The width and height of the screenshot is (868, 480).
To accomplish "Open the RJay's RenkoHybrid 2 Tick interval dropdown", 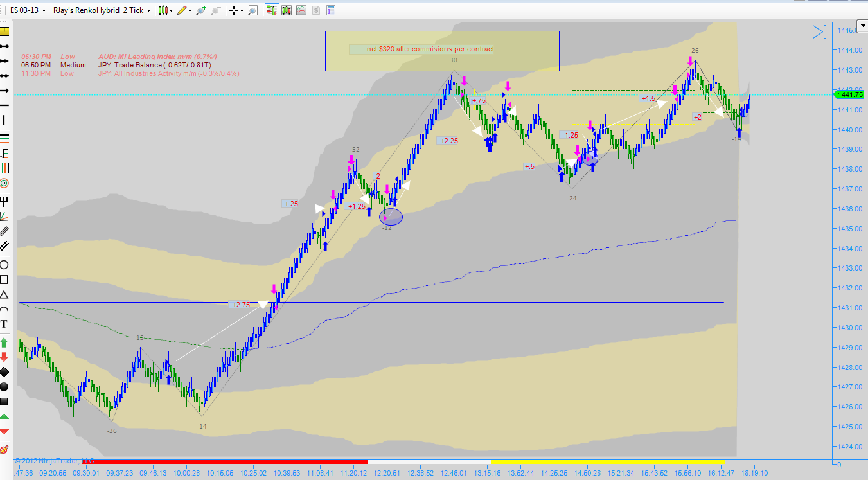I will click(x=102, y=10).
